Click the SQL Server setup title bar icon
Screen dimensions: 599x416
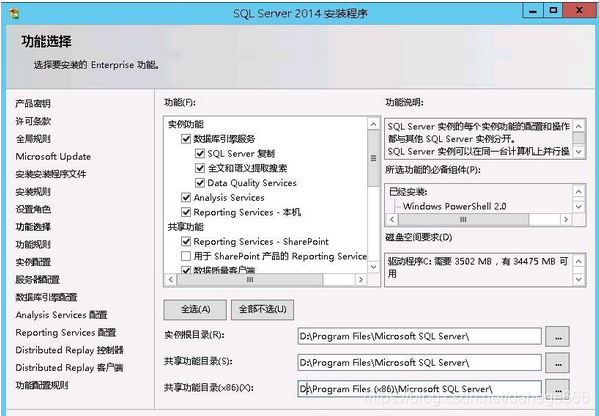[14, 13]
